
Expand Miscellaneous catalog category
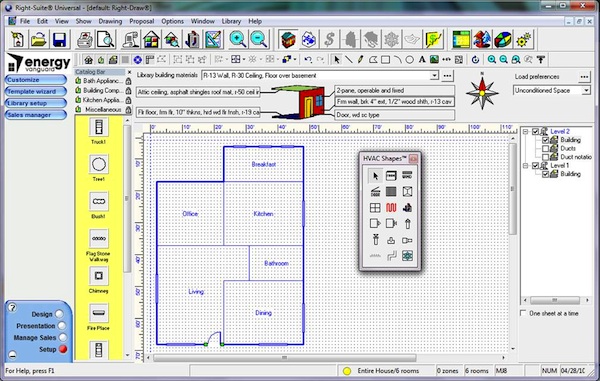coord(103,109)
